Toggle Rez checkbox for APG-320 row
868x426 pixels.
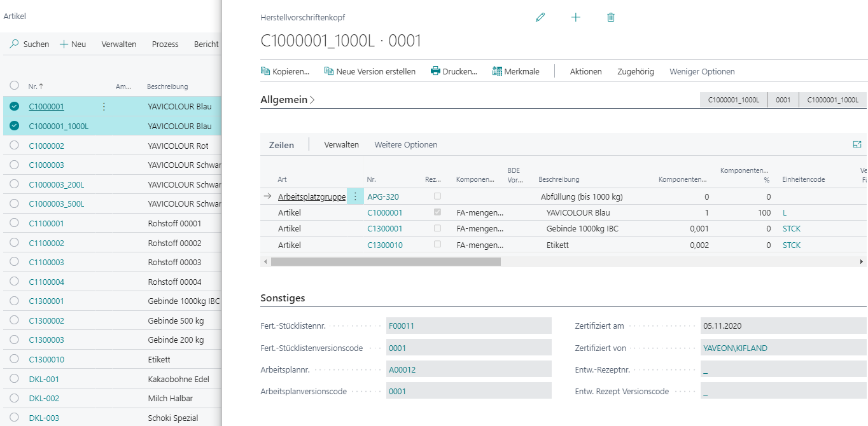[x=437, y=196]
